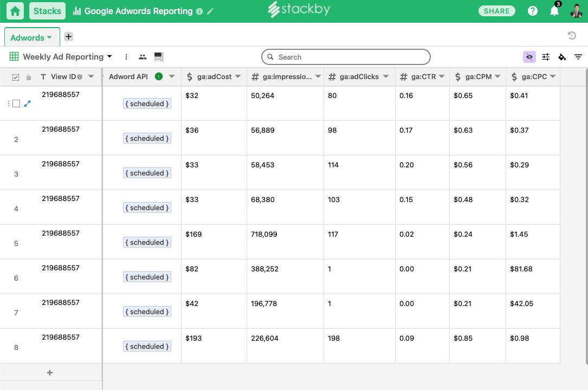Image resolution: width=588 pixels, height=390 pixels.
Task: Select the $81.68 CPC cell
Action: click(533, 276)
